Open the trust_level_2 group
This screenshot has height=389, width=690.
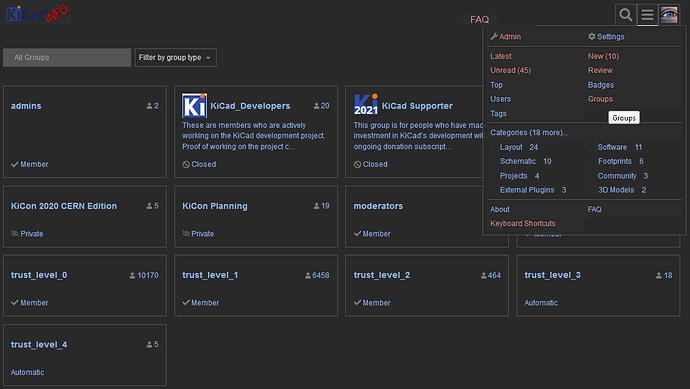click(382, 275)
